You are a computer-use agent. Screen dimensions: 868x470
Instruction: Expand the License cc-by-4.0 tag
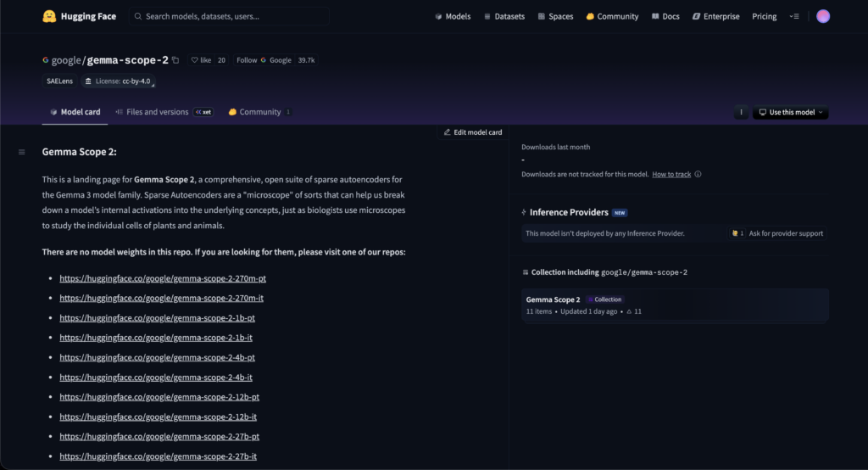118,81
